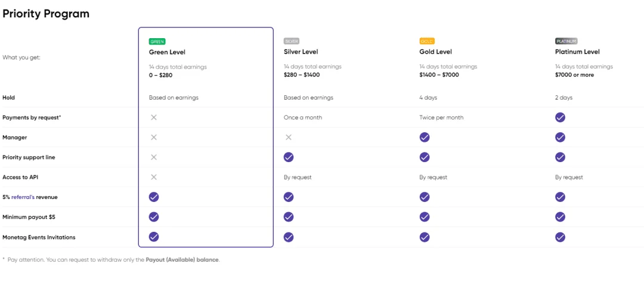Image resolution: width=644 pixels, height=289 pixels.
Task: Click Silver Level's Minimum payout $5 checkmark
Action: coord(289,217)
